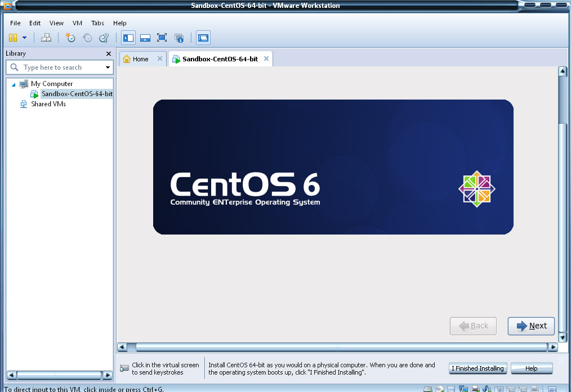Image resolution: width=571 pixels, height=392 pixels.
Task: Click the VM vertical scrollbar thumb
Action: coord(563,227)
